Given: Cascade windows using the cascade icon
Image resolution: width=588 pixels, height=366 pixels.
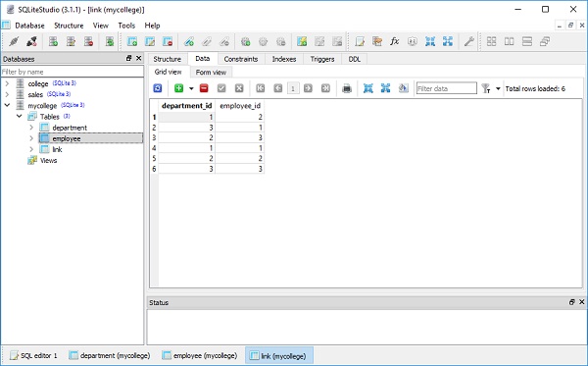Looking at the screenshot, I should 545,41.
